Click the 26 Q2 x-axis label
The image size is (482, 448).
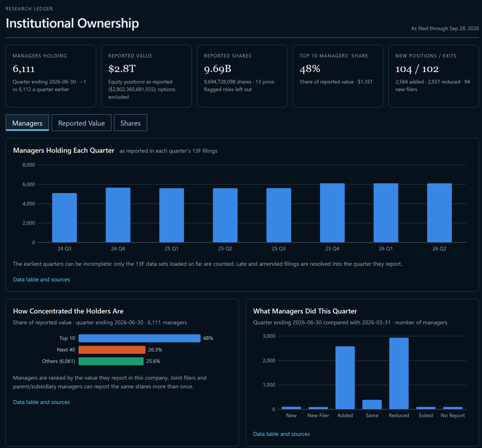[439, 248]
